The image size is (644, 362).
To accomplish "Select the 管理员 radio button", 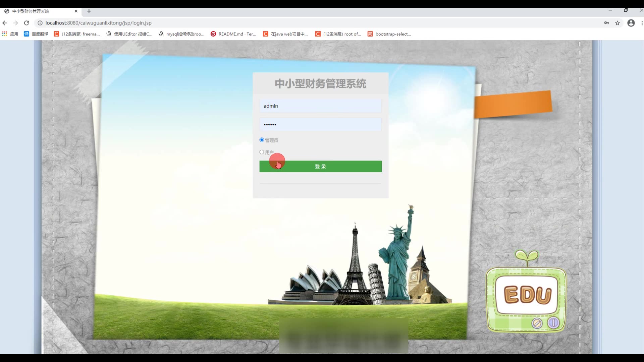I will [x=262, y=140].
